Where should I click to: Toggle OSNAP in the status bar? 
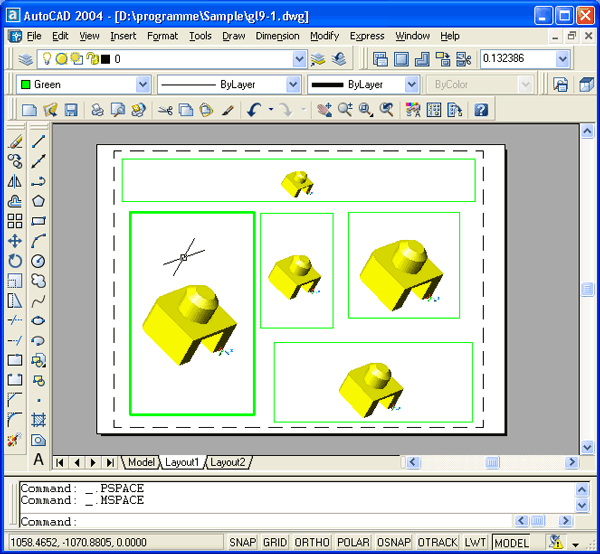click(x=391, y=542)
